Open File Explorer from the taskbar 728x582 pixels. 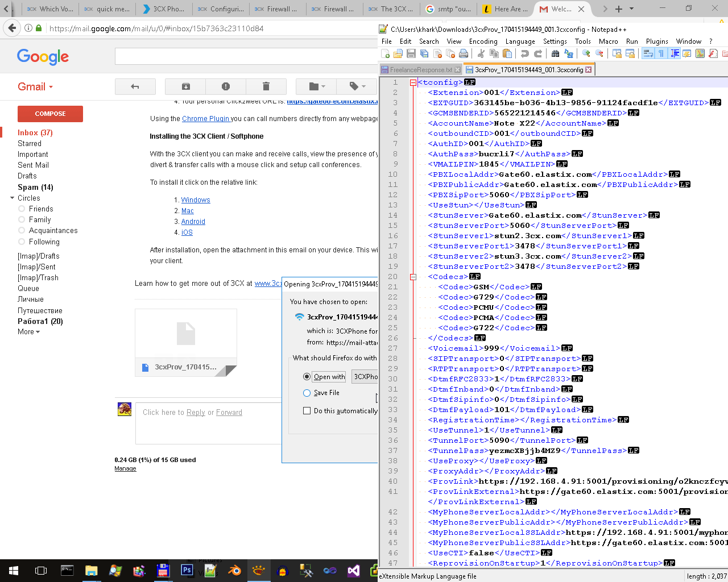tap(91, 570)
